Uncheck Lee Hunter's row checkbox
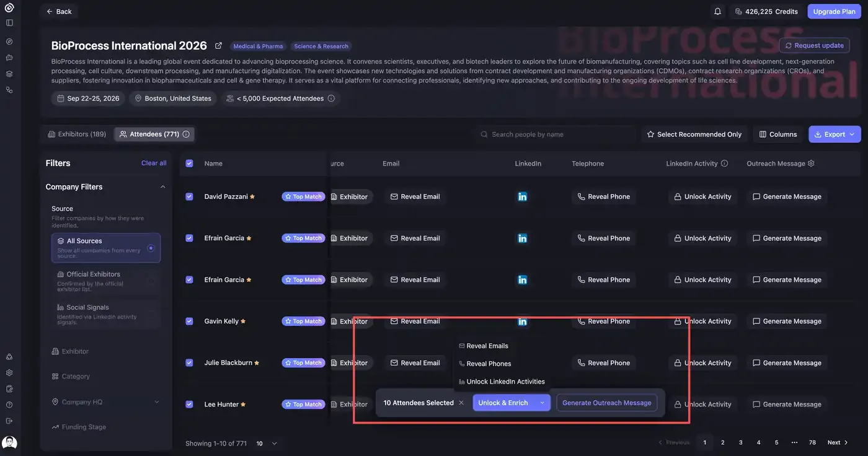 [x=189, y=405]
